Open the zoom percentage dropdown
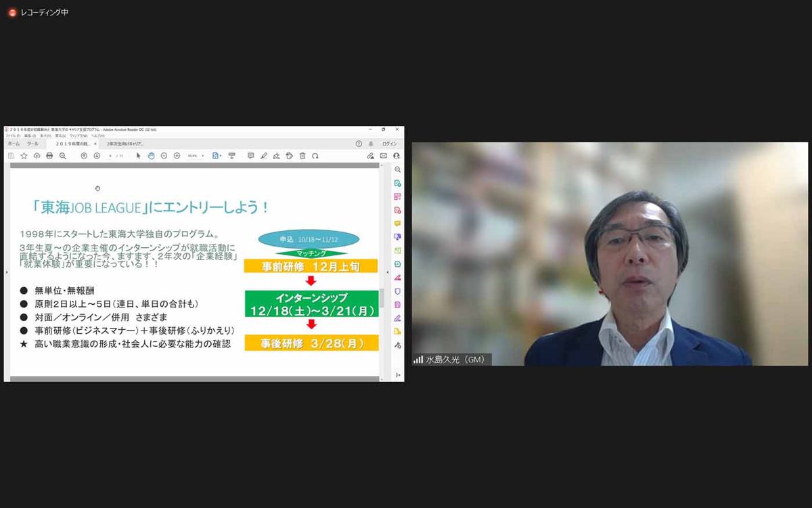812x508 pixels. 202,156
